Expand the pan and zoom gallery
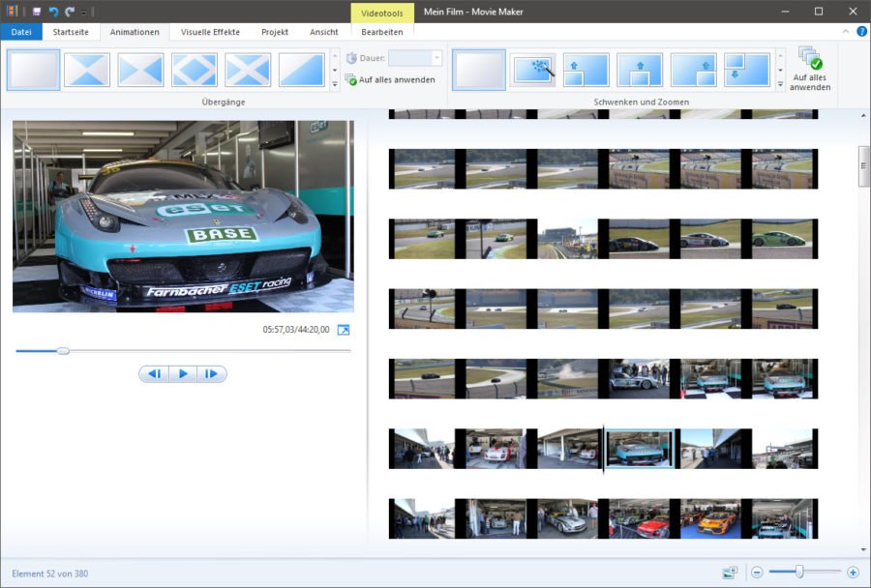This screenshot has width=871, height=588. click(x=780, y=85)
